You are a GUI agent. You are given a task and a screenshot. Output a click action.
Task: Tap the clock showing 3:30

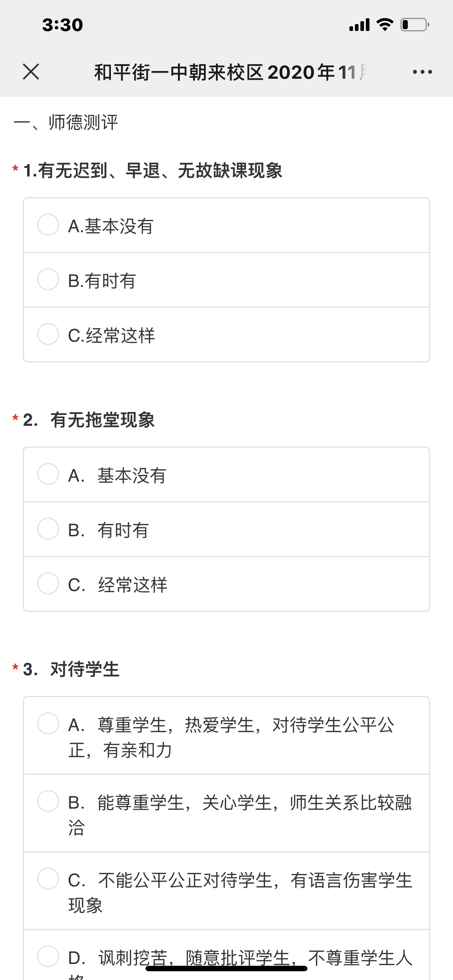[62, 25]
